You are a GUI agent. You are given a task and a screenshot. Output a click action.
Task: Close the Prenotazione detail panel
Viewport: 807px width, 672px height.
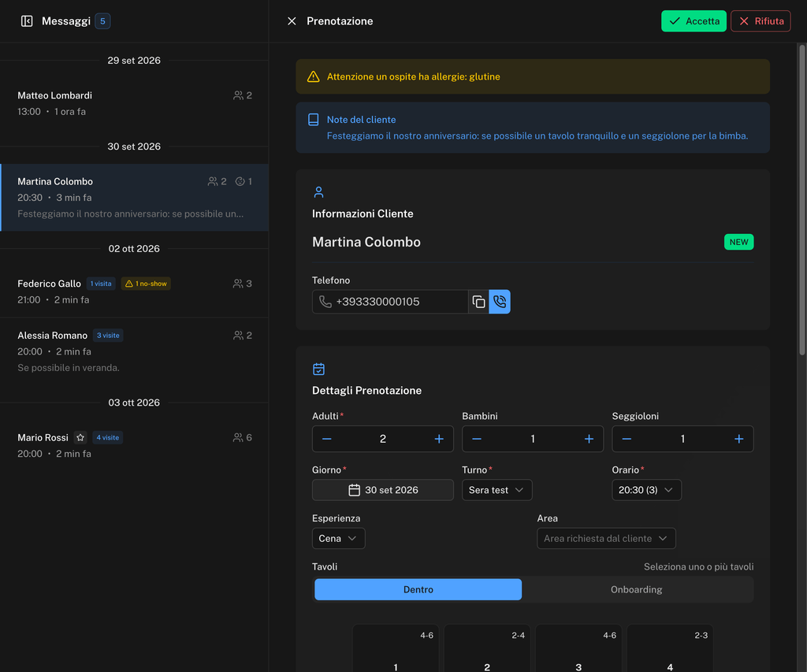click(x=292, y=21)
